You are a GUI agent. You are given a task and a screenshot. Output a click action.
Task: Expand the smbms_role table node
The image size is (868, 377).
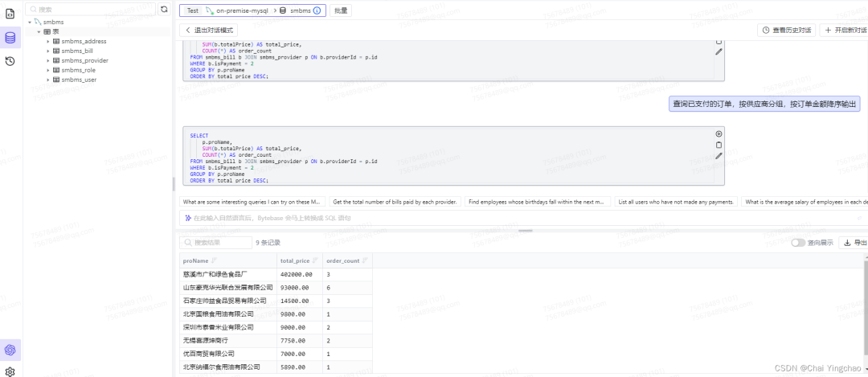click(48, 70)
